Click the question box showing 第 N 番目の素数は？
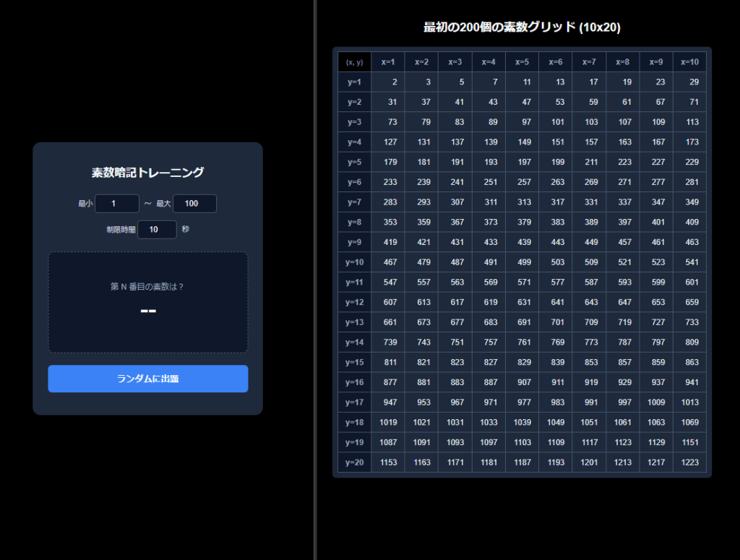 coord(147,302)
